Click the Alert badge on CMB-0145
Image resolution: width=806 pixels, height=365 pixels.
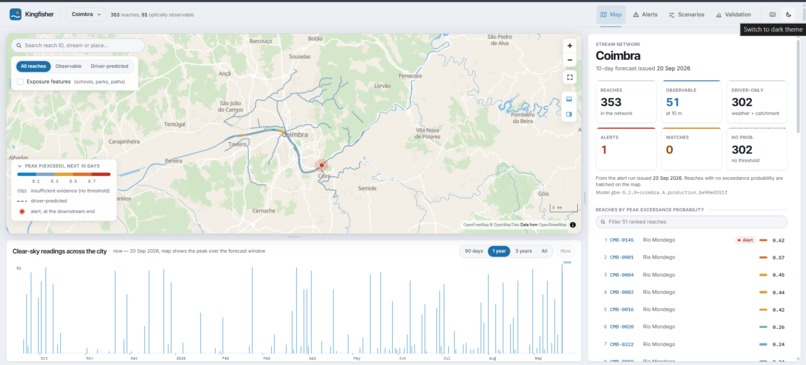(x=745, y=240)
